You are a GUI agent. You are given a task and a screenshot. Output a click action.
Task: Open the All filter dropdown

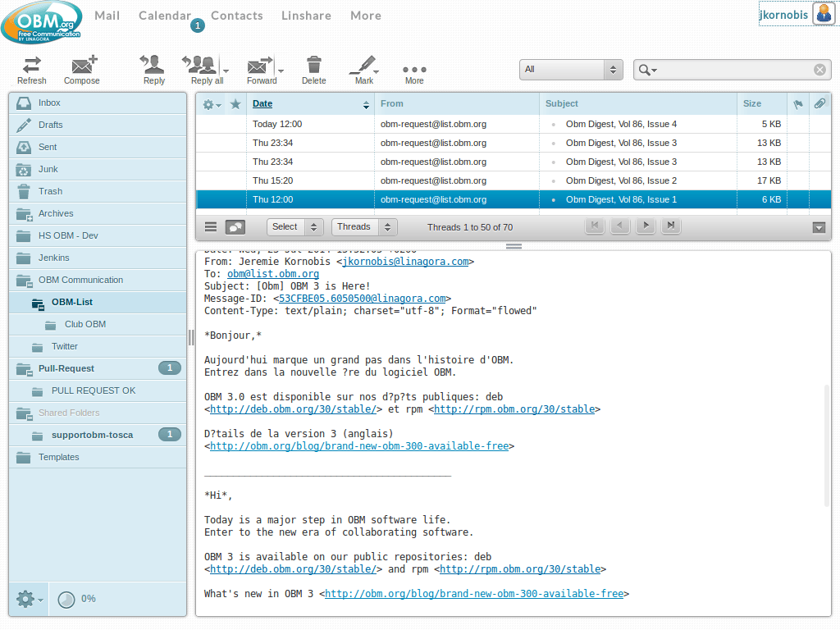(x=571, y=70)
